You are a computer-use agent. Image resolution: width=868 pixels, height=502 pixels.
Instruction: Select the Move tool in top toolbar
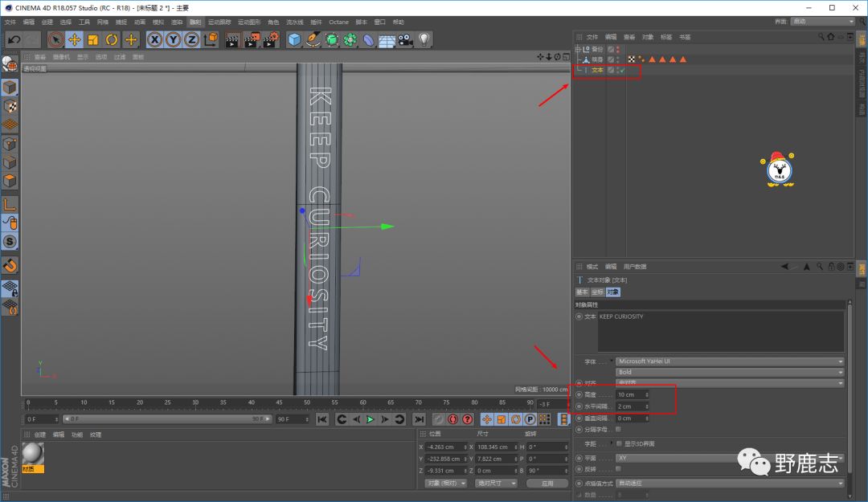74,39
